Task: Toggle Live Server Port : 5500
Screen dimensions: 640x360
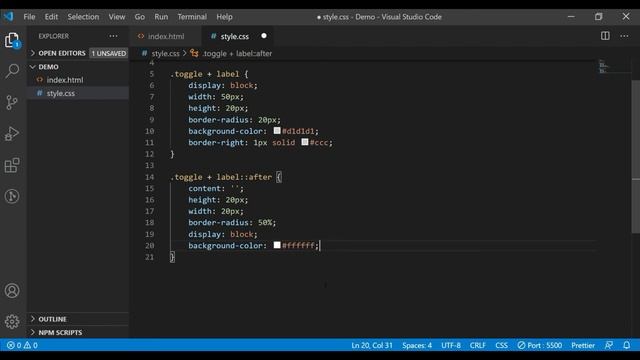Action: (540, 345)
